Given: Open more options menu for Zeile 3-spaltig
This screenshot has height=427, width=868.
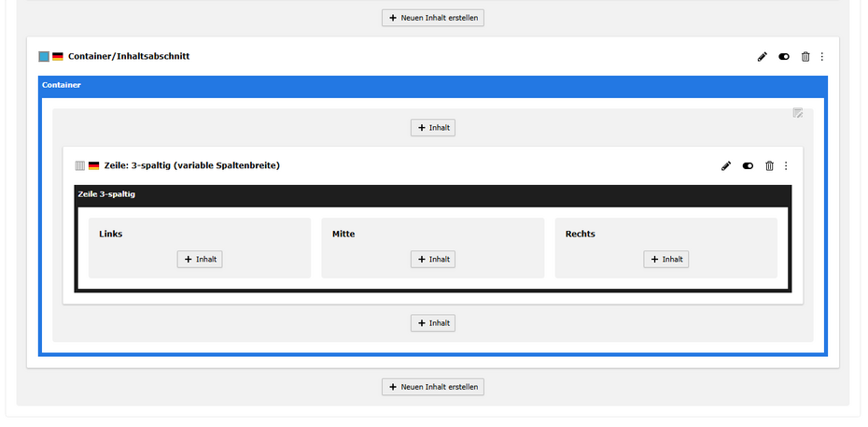Looking at the screenshot, I should 786,166.
